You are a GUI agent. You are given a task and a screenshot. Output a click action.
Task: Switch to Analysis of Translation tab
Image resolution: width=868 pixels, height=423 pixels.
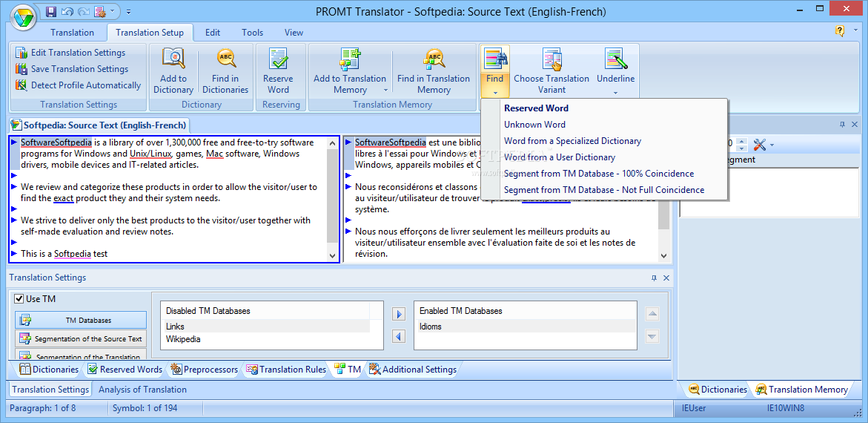(x=142, y=390)
